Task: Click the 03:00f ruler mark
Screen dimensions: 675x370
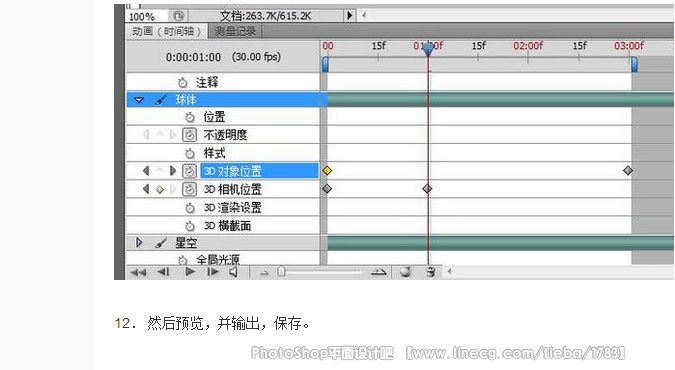Action: (x=629, y=46)
